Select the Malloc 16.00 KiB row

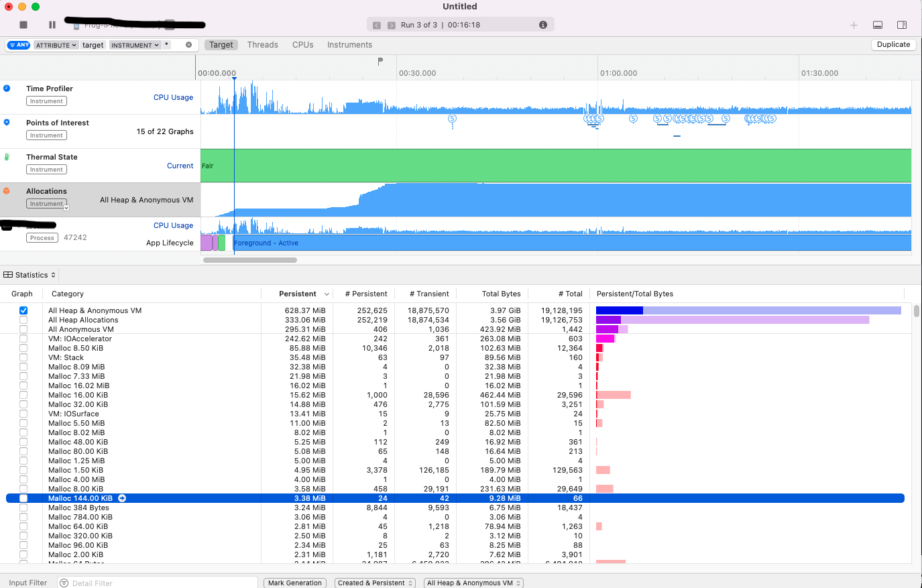(455, 395)
